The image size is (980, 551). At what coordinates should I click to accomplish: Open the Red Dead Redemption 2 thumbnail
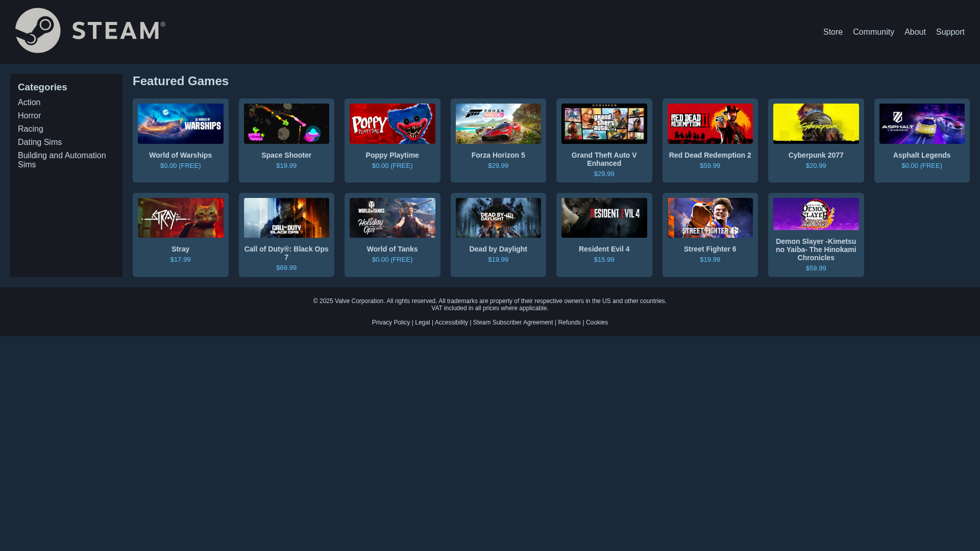[x=710, y=123]
